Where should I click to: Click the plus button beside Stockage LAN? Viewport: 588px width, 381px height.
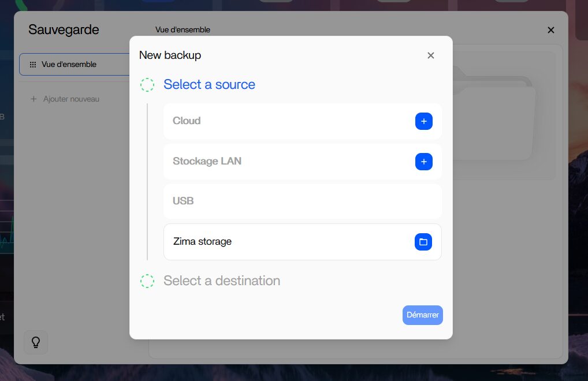coord(423,162)
